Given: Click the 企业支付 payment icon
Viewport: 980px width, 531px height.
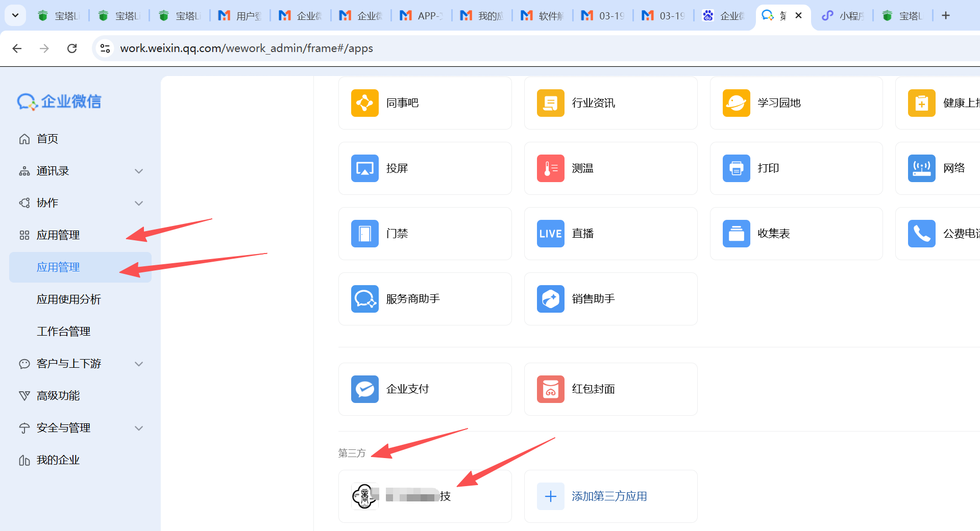Looking at the screenshot, I should pyautogui.click(x=364, y=389).
